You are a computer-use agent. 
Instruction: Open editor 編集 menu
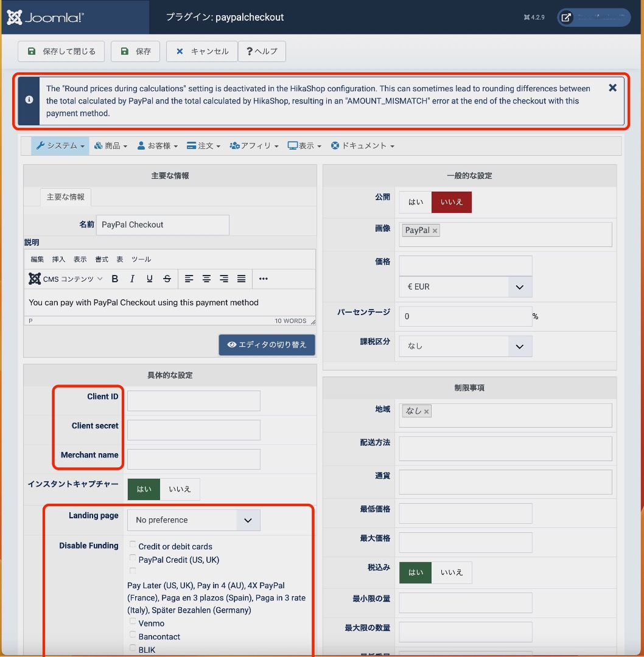(x=37, y=259)
